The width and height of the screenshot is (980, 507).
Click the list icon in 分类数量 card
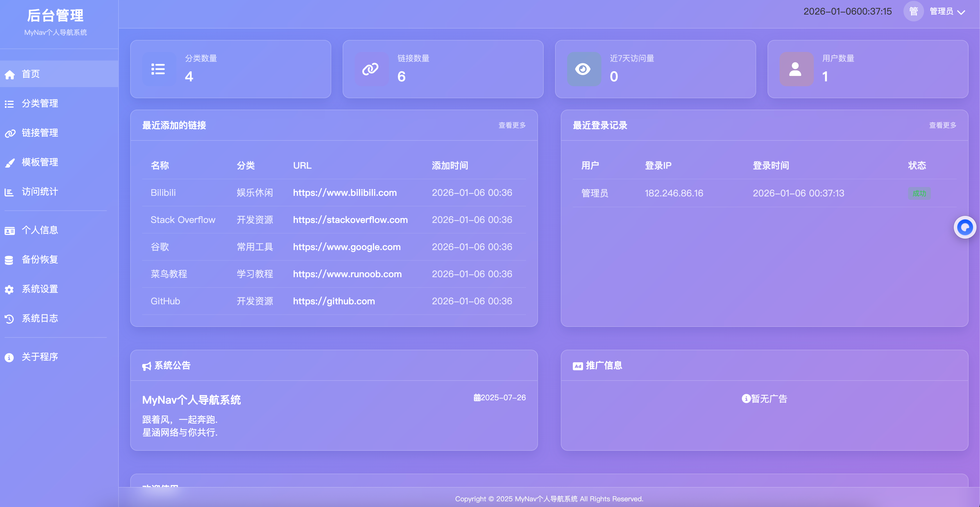(158, 69)
